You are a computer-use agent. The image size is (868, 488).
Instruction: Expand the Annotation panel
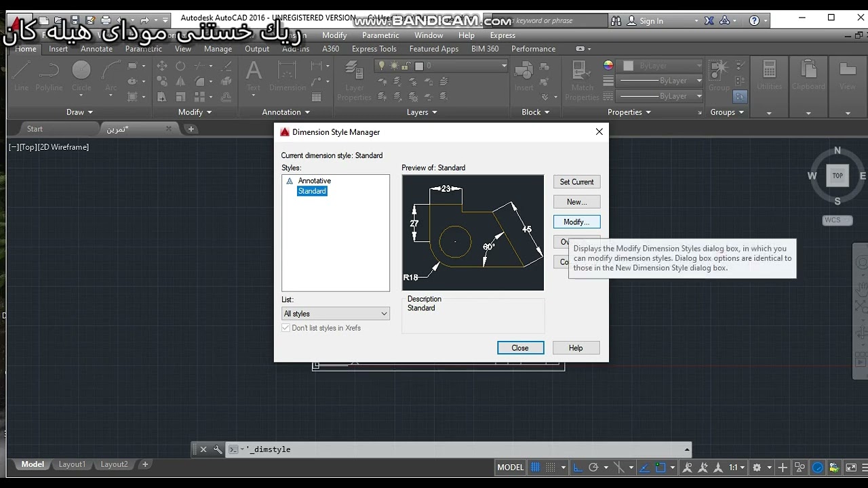point(285,113)
